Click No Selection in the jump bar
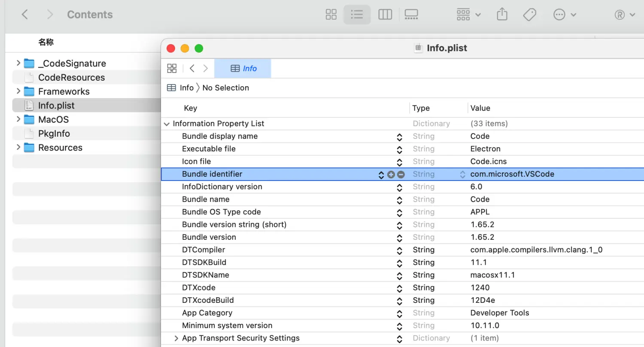Screen dimensions: 644x347 click(x=225, y=88)
